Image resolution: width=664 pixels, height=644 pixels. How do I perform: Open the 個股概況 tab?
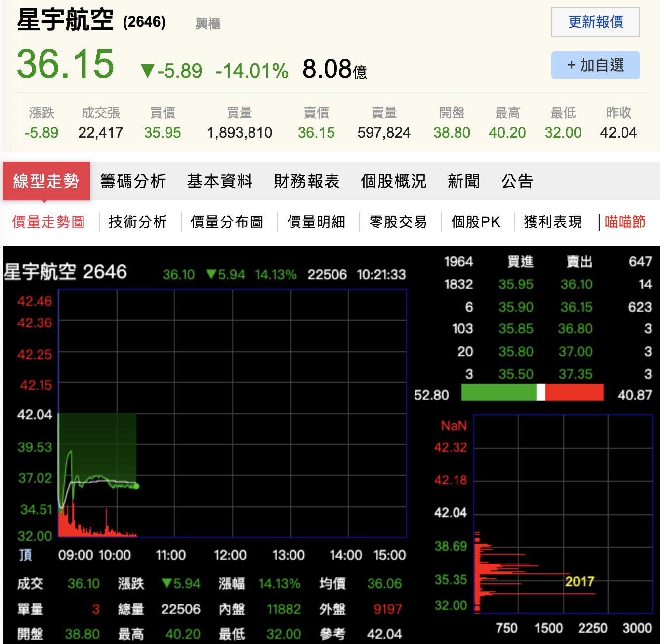[x=393, y=181]
